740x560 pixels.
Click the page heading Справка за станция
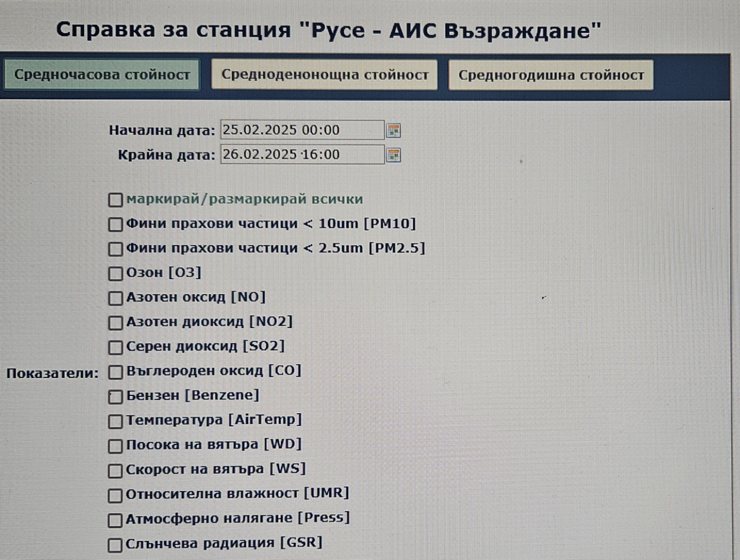[328, 30]
